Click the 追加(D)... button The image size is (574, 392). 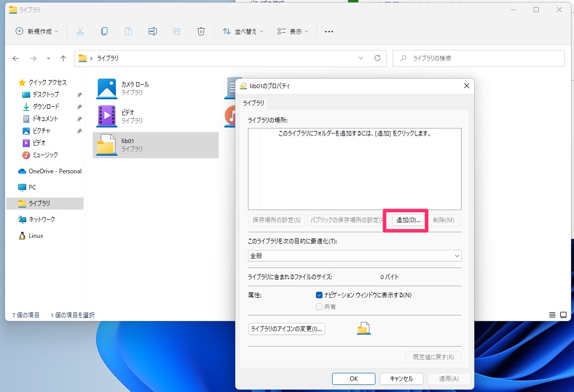(x=408, y=220)
